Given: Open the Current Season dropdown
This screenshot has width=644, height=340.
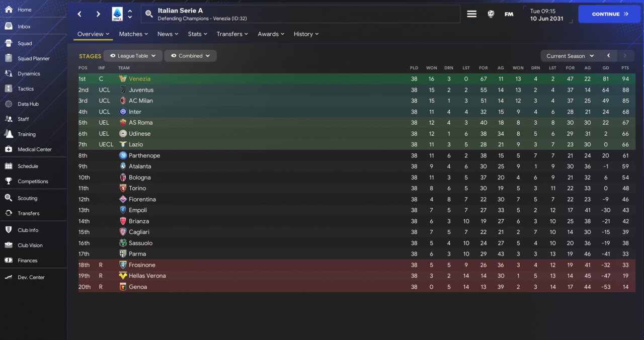Looking at the screenshot, I should click(x=570, y=56).
